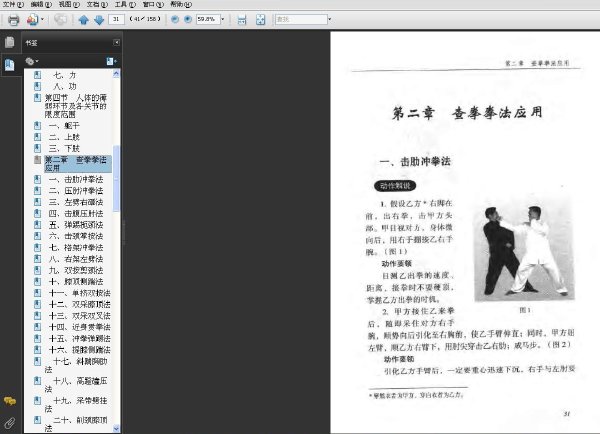
Task: Open the 文档 (Document) menu
Action: tap(97, 4)
